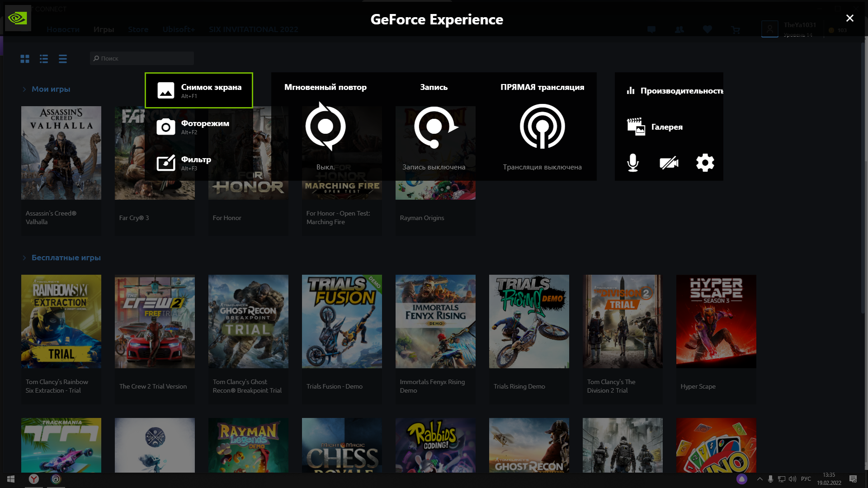Screen dimensions: 868x488
Task: Select the Far Cry® 3 title
Action: point(134,218)
